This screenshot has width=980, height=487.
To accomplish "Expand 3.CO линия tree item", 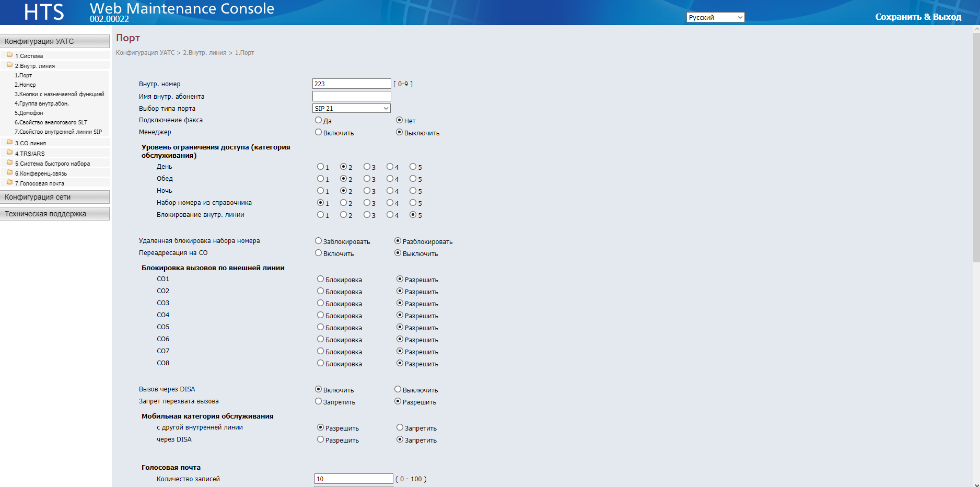I will point(30,143).
